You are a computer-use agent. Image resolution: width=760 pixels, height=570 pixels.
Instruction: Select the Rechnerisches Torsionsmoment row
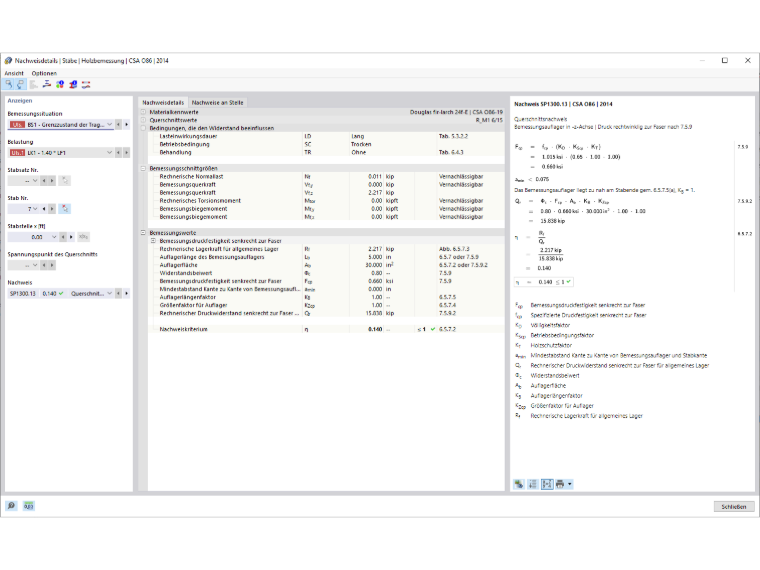pyautogui.click(x=326, y=201)
